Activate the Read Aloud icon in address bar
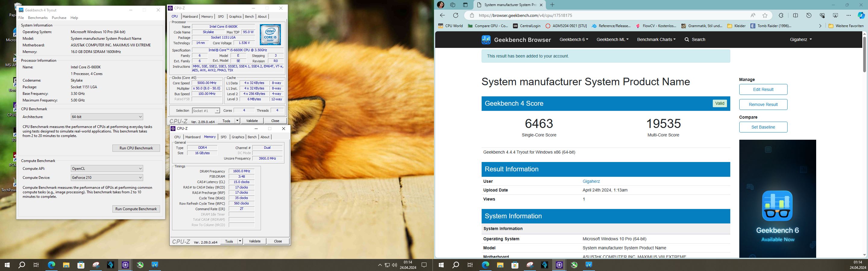868x271 pixels. (x=753, y=15)
